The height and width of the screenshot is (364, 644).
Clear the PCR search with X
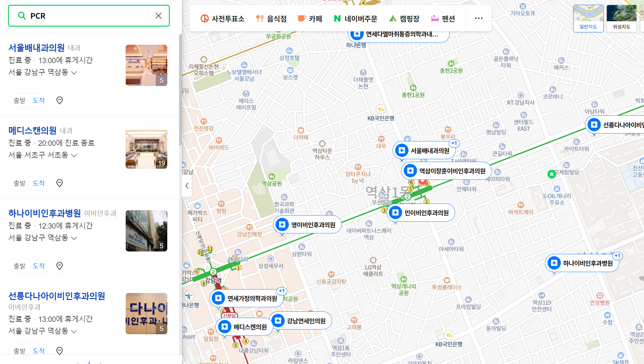tap(158, 16)
